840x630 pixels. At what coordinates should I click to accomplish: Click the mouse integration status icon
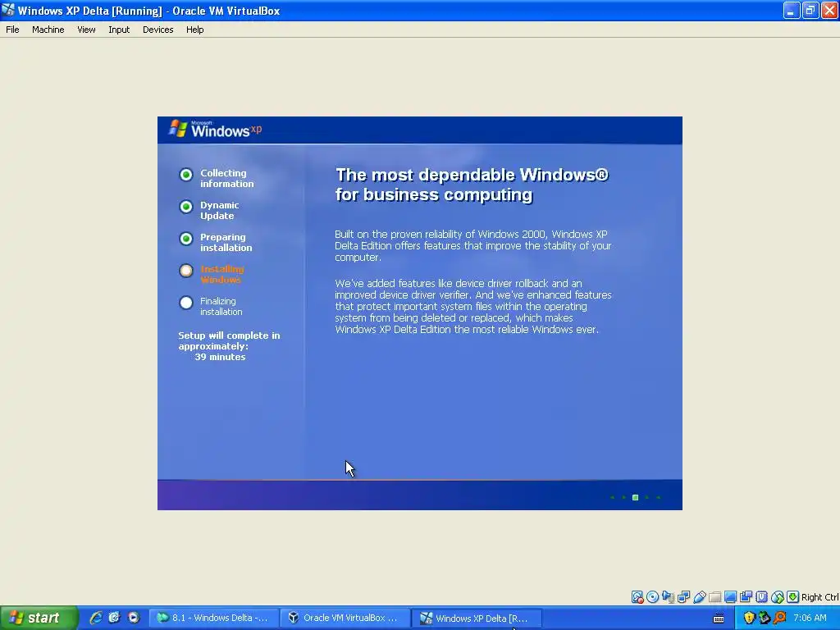[x=778, y=597]
